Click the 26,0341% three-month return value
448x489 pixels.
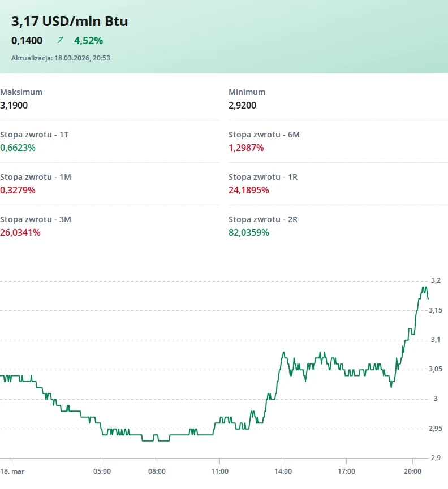pyautogui.click(x=20, y=232)
